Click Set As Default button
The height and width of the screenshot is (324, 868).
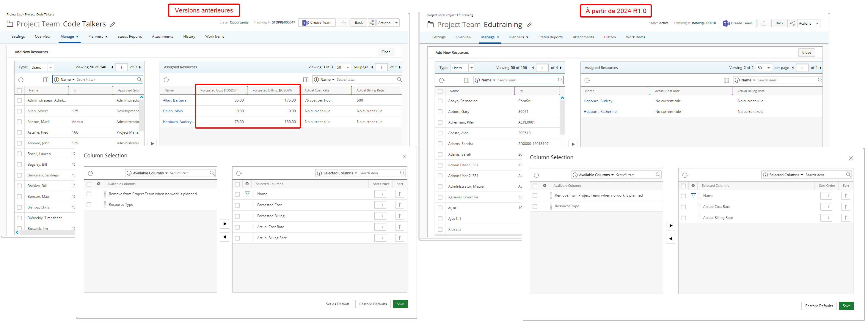[x=337, y=304]
